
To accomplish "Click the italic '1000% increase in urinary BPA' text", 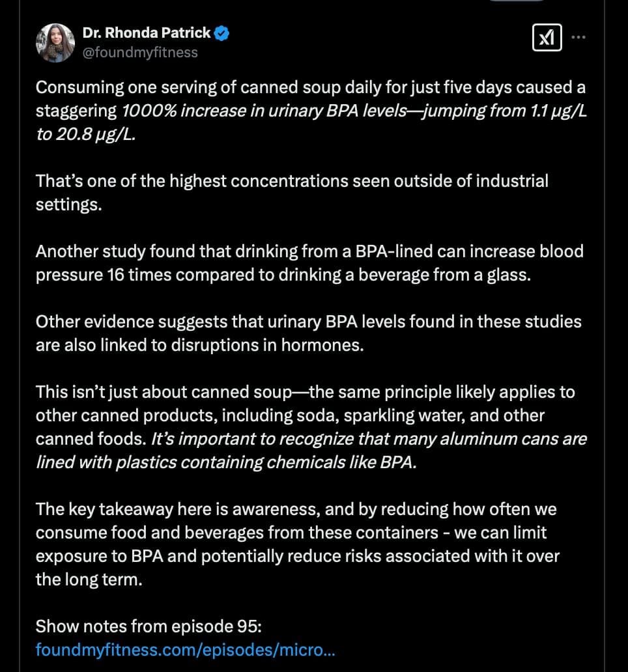I will point(264,111).
